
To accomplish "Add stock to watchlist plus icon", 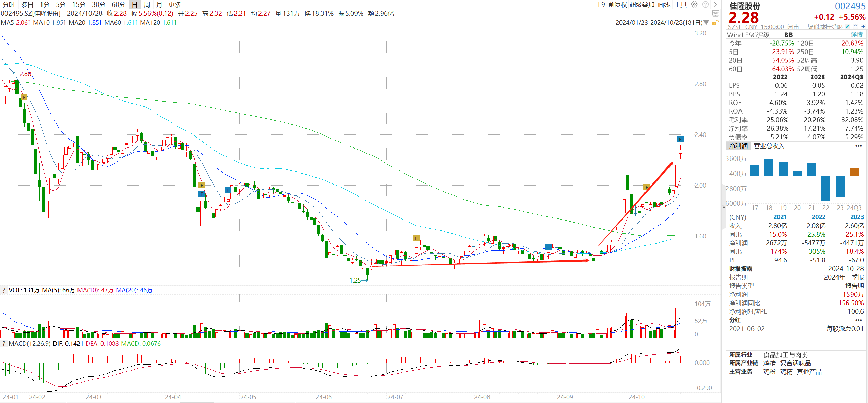I will (863, 27).
